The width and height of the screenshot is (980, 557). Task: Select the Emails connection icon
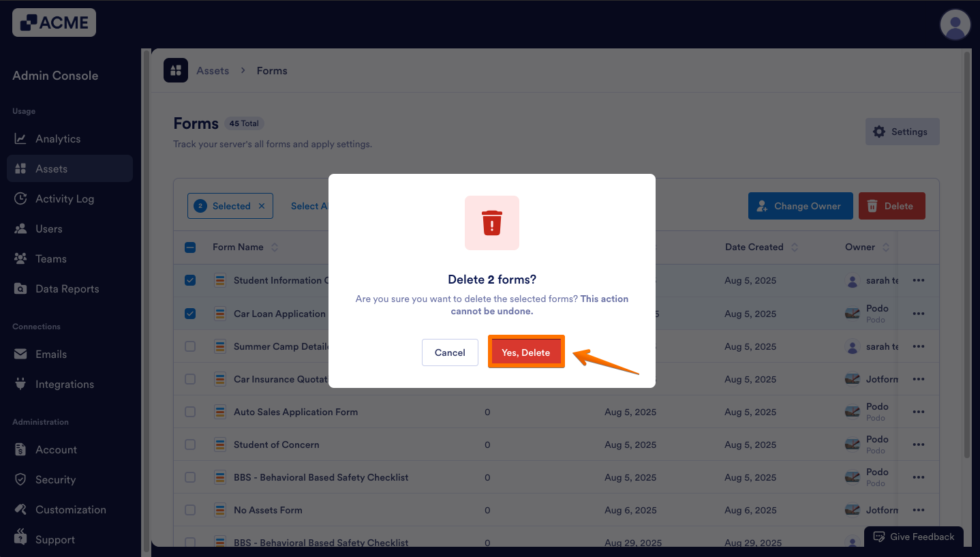[20, 354]
